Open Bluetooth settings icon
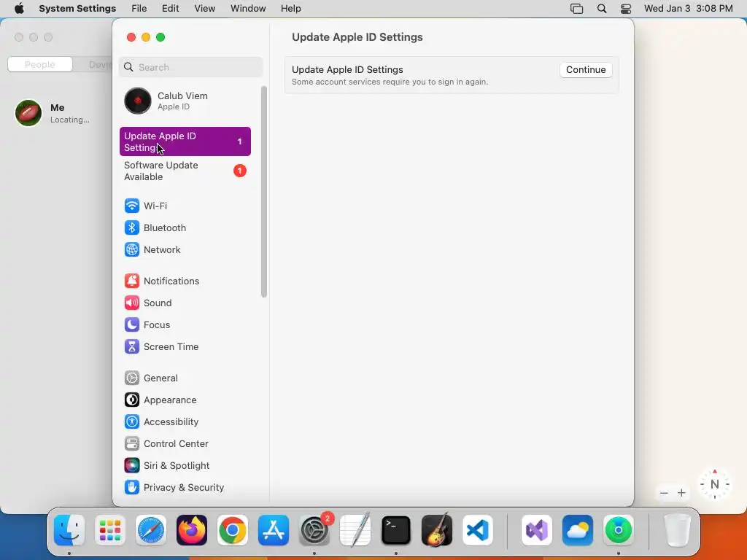 (132, 227)
